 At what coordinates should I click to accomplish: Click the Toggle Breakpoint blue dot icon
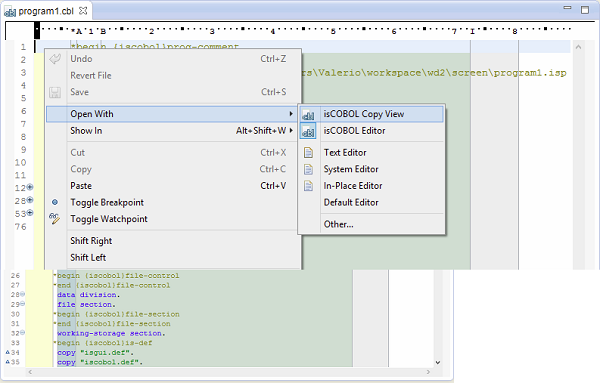pos(55,202)
